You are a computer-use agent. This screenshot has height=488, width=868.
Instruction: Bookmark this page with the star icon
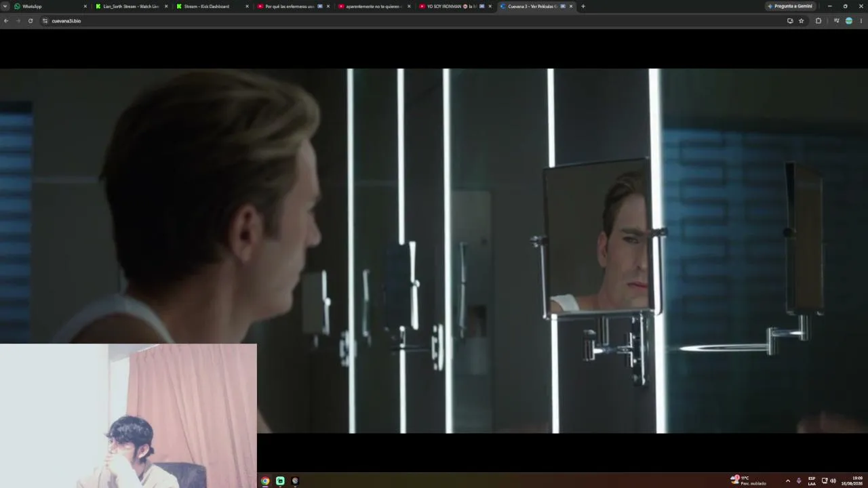(x=801, y=21)
